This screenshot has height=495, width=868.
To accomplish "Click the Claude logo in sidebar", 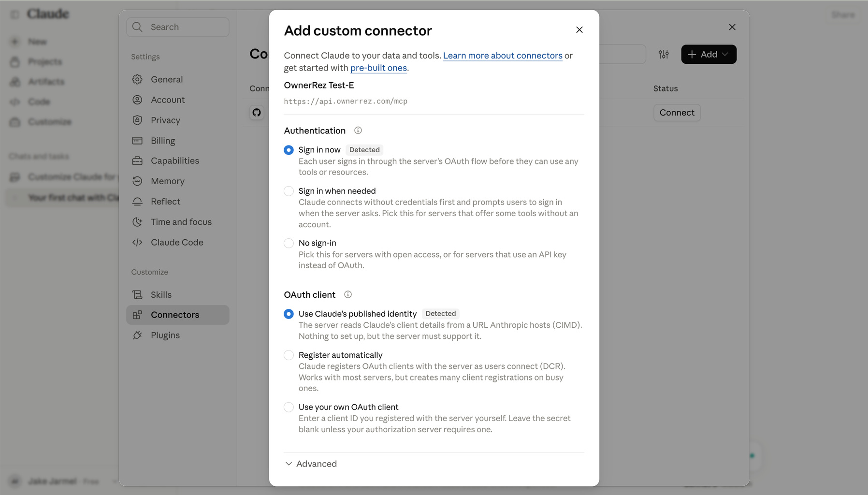I will coord(48,14).
